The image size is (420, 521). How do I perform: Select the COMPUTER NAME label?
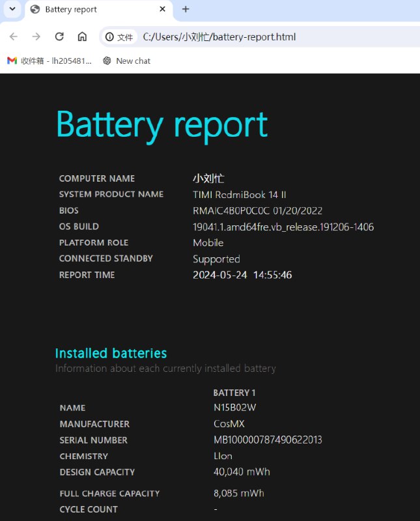(x=97, y=178)
